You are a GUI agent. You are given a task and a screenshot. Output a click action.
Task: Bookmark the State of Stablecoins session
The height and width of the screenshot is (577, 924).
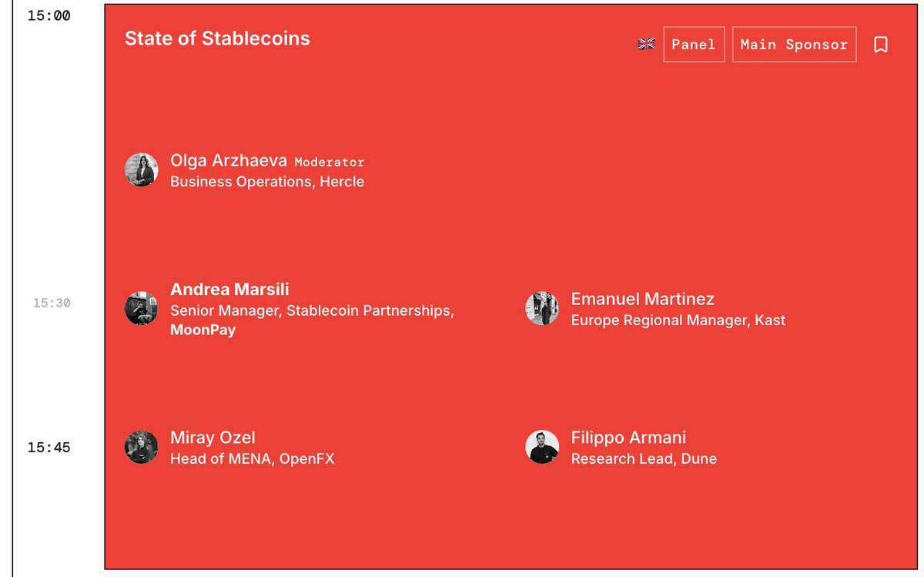tap(881, 45)
